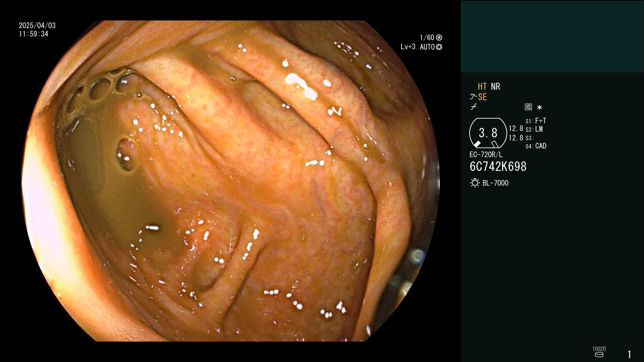Click the S4: CAD switch assignment

coord(536,146)
